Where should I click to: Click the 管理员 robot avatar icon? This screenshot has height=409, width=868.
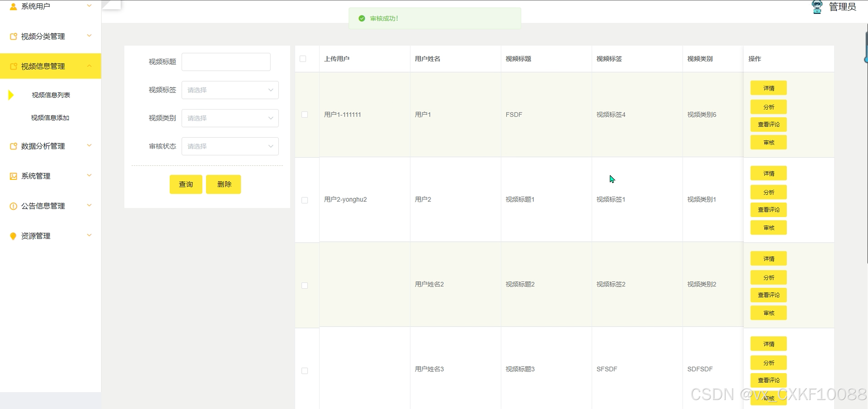click(x=817, y=7)
